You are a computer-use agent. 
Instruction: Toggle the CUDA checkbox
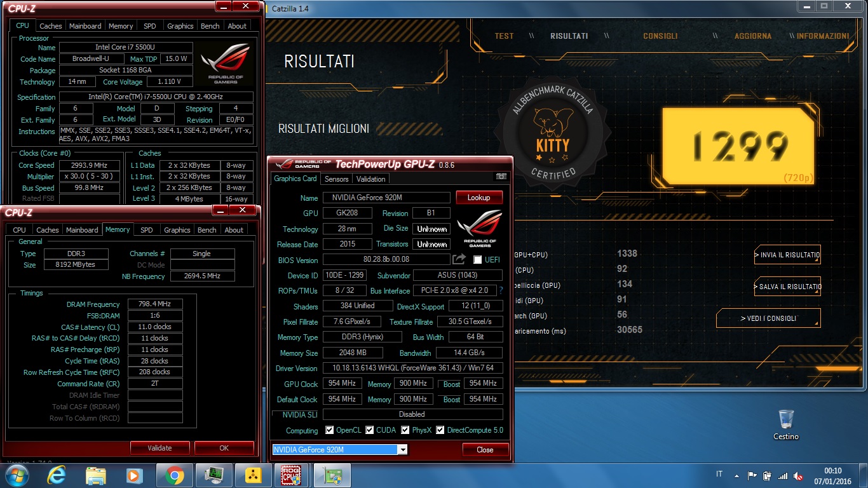coord(370,430)
